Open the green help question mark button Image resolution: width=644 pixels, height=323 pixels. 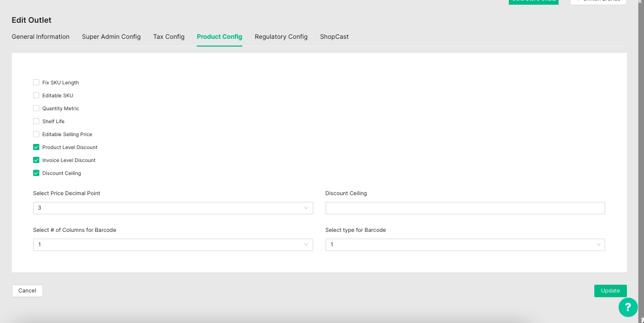tap(627, 307)
